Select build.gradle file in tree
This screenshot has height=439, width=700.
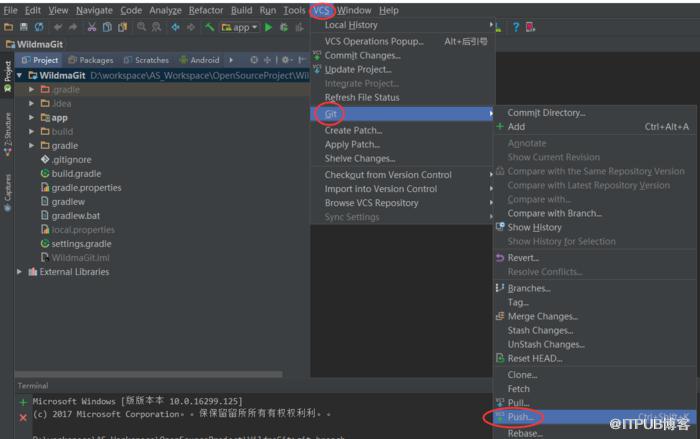click(x=71, y=173)
